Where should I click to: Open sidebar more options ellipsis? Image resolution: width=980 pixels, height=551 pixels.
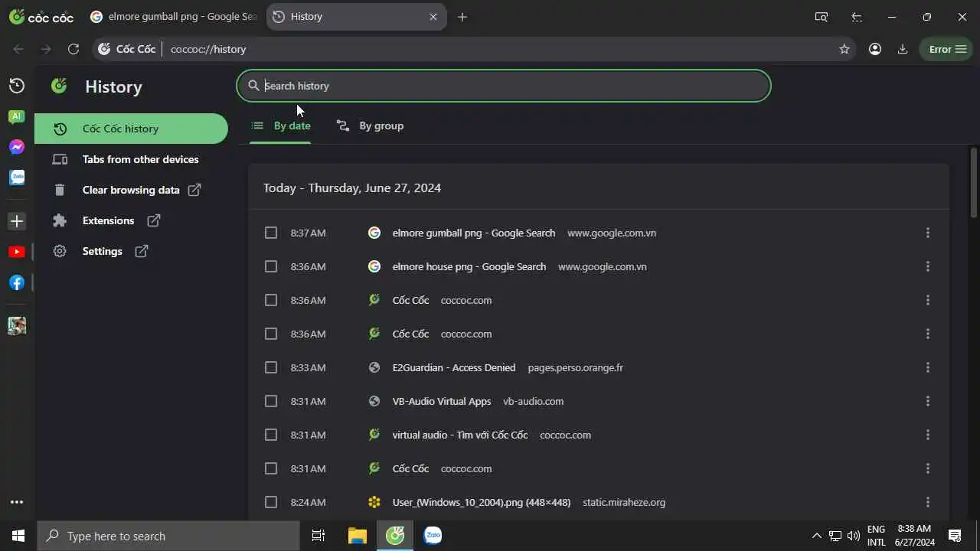point(16,502)
